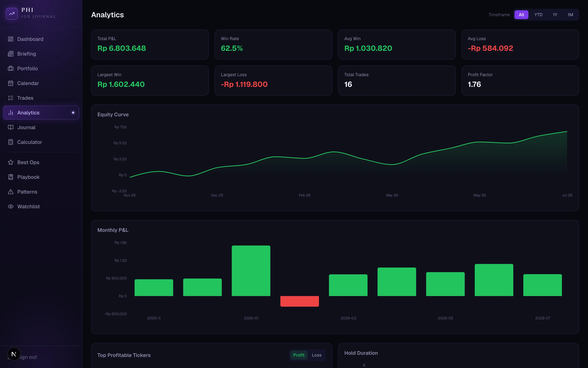Switch Top Tickers view to Loss

coord(316,355)
